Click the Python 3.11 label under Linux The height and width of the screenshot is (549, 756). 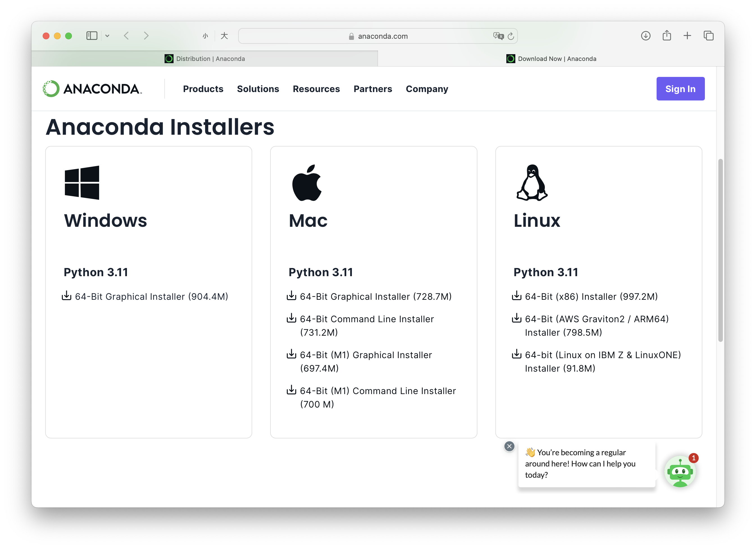[x=546, y=273]
